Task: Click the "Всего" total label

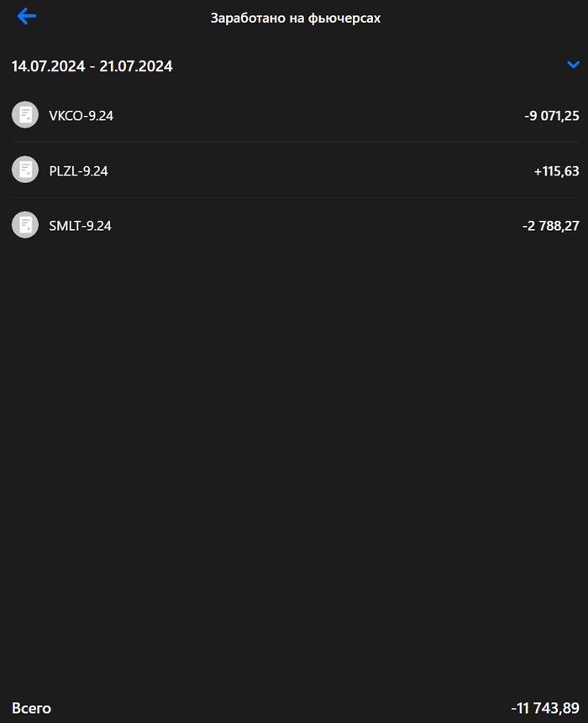Action: pyautogui.click(x=31, y=709)
